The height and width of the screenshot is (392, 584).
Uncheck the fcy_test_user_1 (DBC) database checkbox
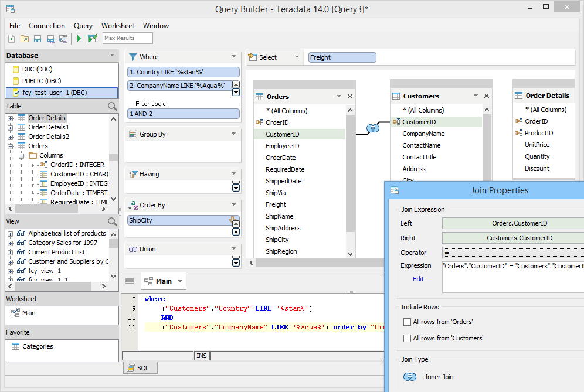click(16, 93)
